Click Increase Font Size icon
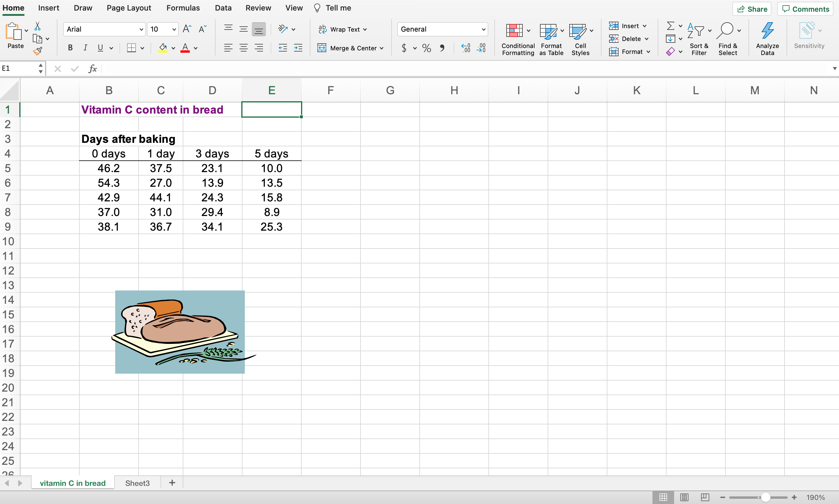This screenshot has width=839, height=504. pos(187,29)
